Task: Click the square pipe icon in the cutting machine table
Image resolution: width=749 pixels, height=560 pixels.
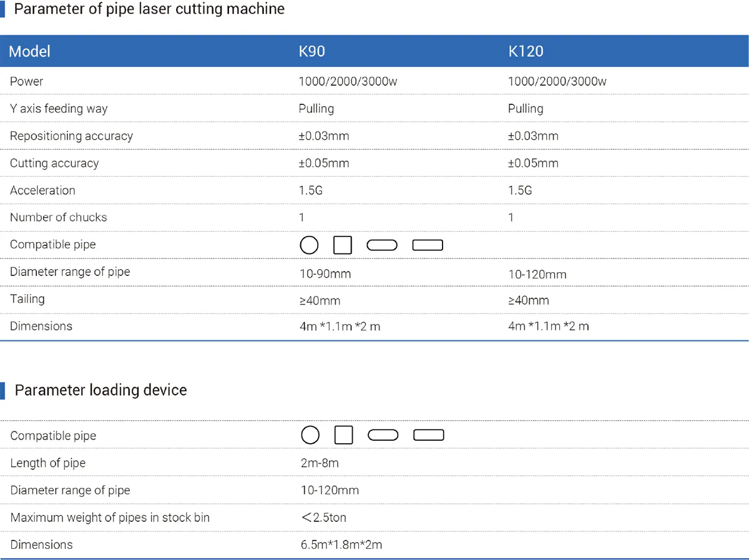Action: 343,245
